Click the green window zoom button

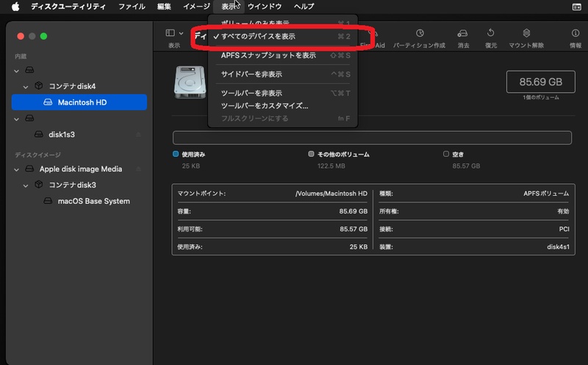(x=43, y=36)
